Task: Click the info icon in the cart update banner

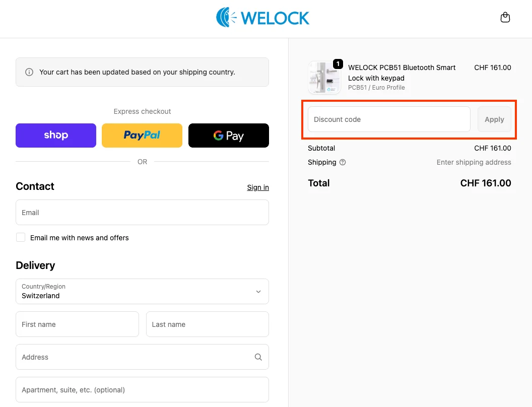Action: tap(30, 72)
